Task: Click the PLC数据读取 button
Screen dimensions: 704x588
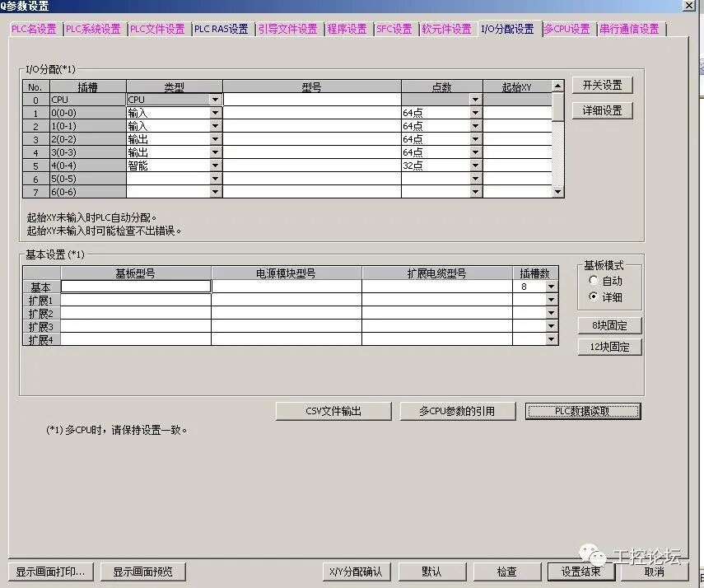Action: 583,411
